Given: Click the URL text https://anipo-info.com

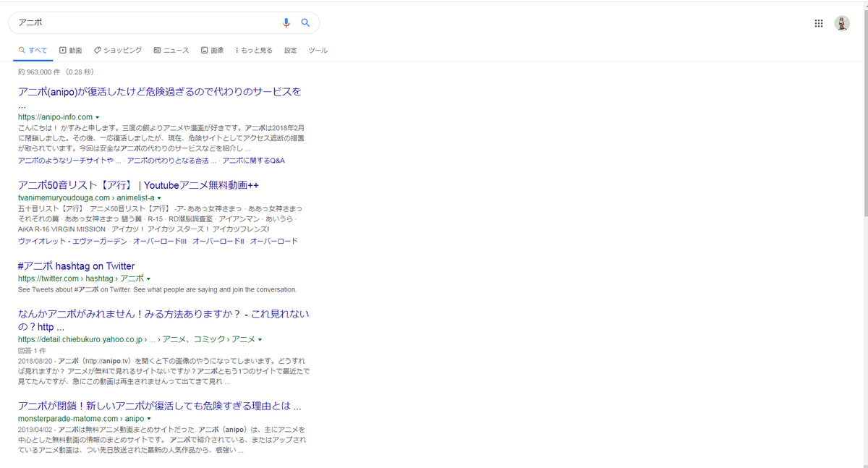Looking at the screenshot, I should click(55, 117).
